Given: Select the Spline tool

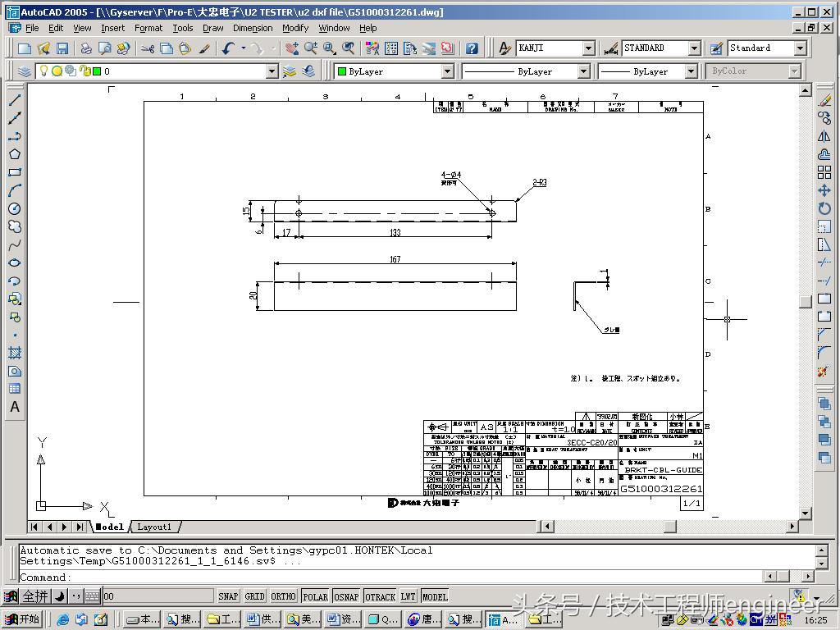Looking at the screenshot, I should 15,244.
